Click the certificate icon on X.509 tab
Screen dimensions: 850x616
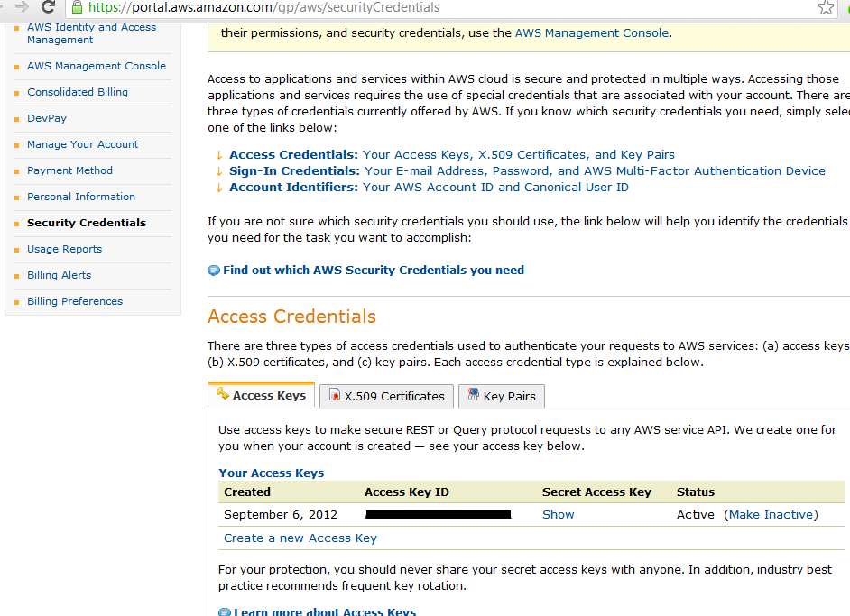(x=335, y=396)
